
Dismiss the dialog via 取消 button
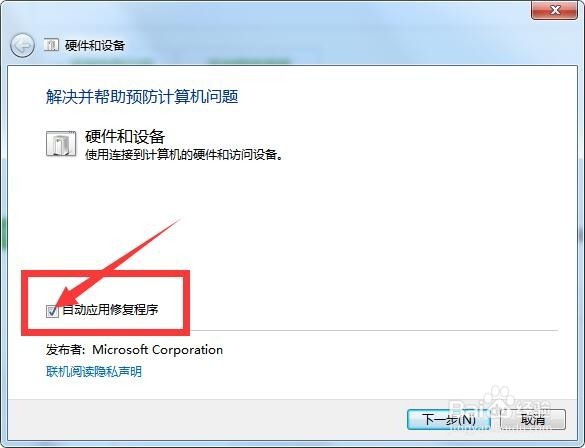(532, 420)
